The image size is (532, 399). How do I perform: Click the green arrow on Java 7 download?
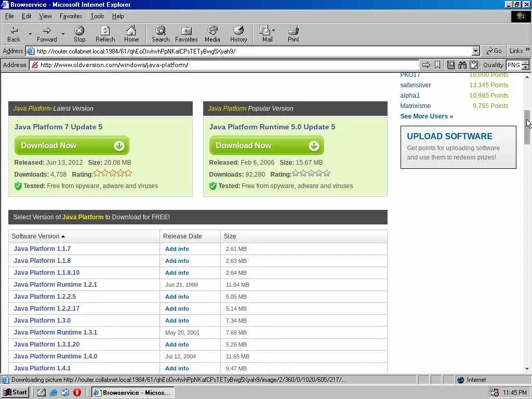[119, 146]
